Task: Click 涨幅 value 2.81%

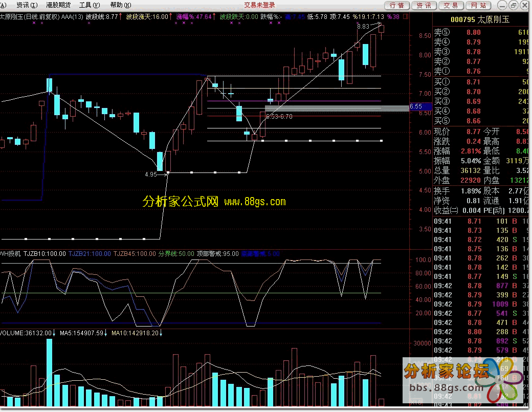Action: point(471,151)
